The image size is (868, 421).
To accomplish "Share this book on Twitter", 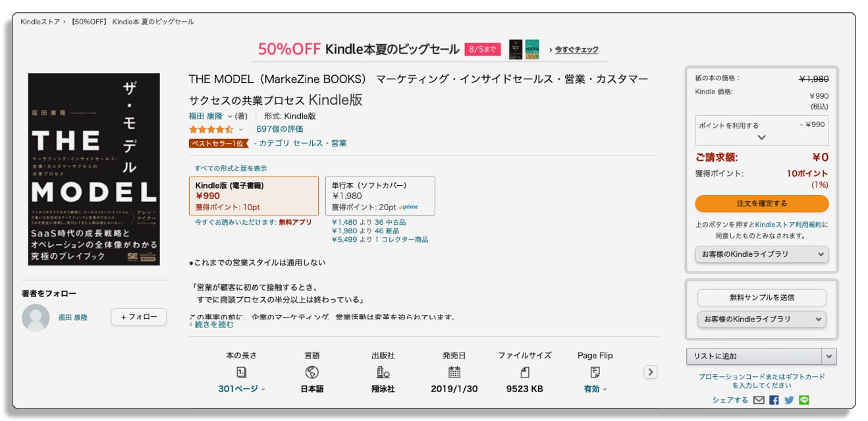I will coord(789,400).
